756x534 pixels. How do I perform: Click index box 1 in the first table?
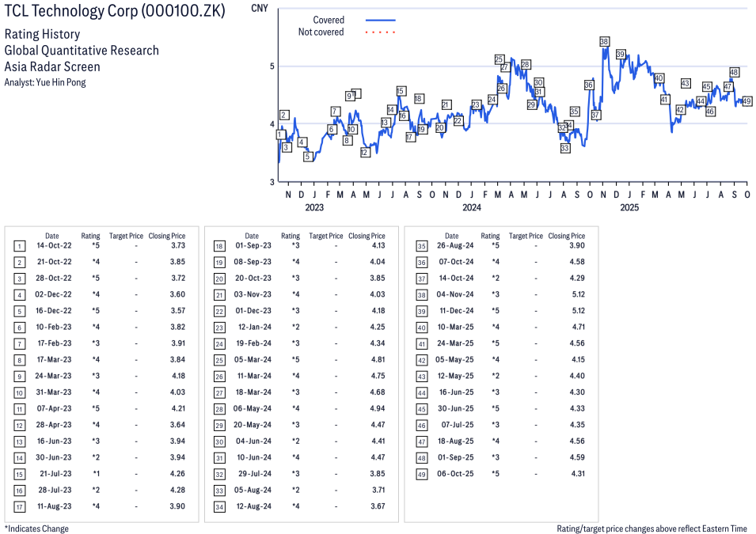coord(21,246)
